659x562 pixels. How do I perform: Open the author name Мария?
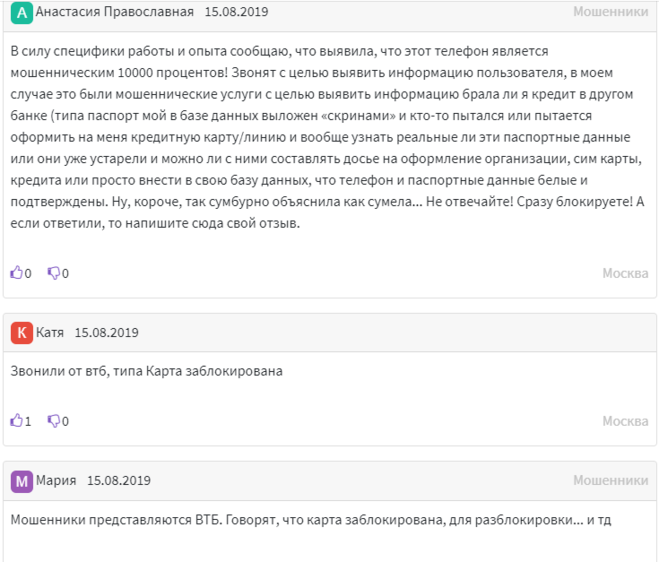click(56, 481)
